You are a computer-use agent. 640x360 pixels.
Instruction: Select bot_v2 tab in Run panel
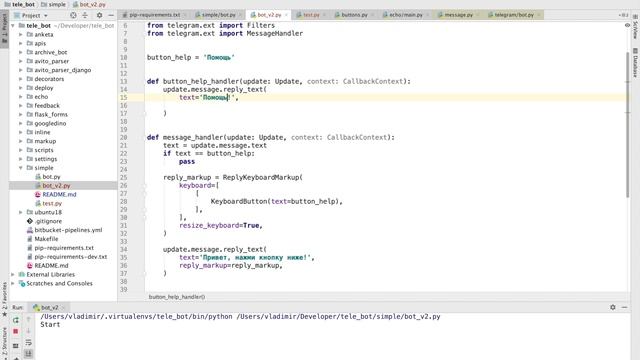pos(49,307)
